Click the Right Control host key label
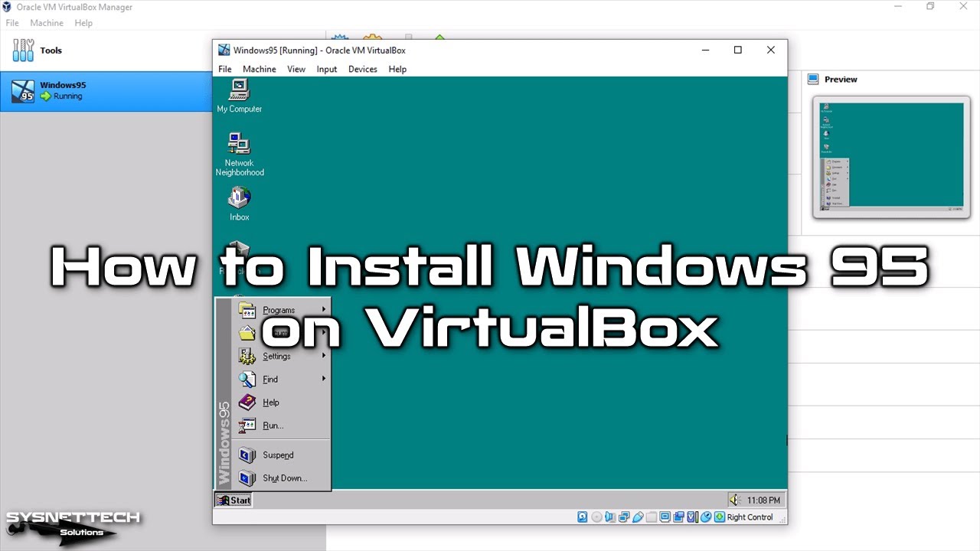980x551 pixels. pos(750,517)
